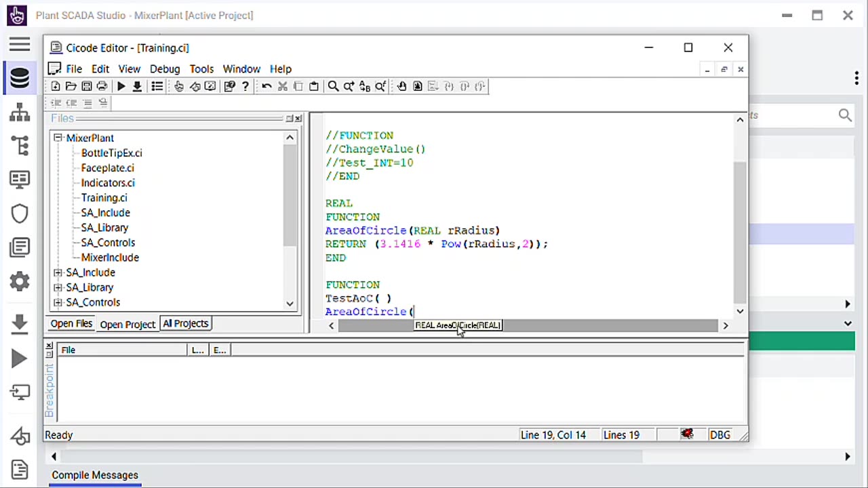Click the Run (play) toolbar icon
Screen dimensions: 868x488
click(121, 86)
